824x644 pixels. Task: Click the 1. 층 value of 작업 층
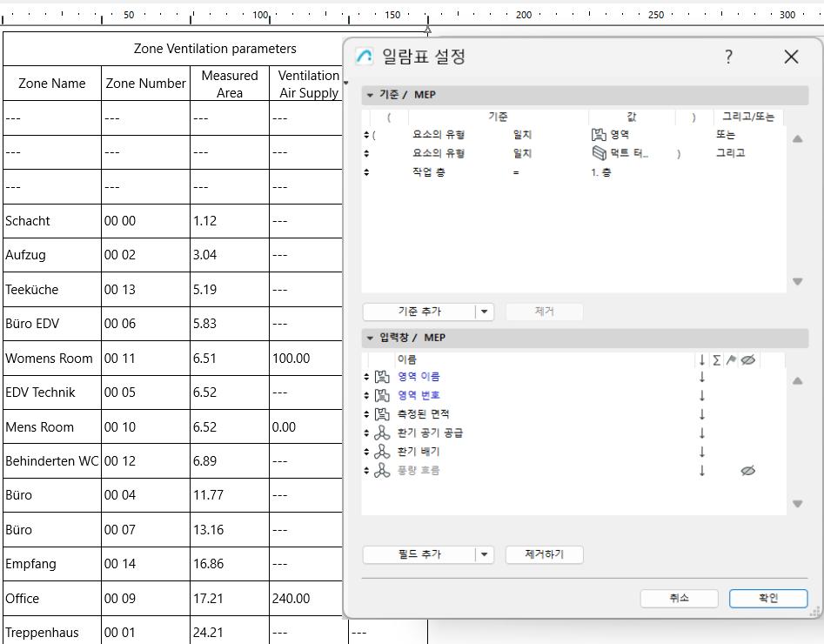pos(601,172)
